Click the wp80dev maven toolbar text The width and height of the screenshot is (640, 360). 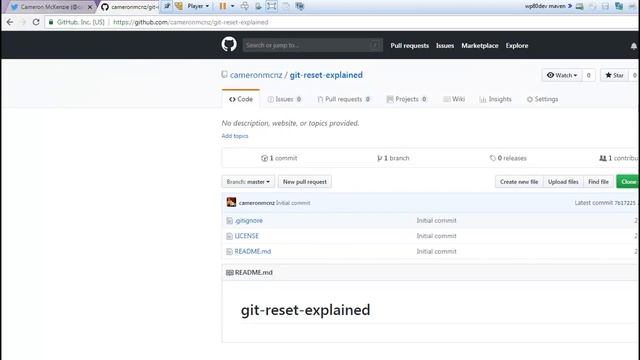pyautogui.click(x=545, y=6)
